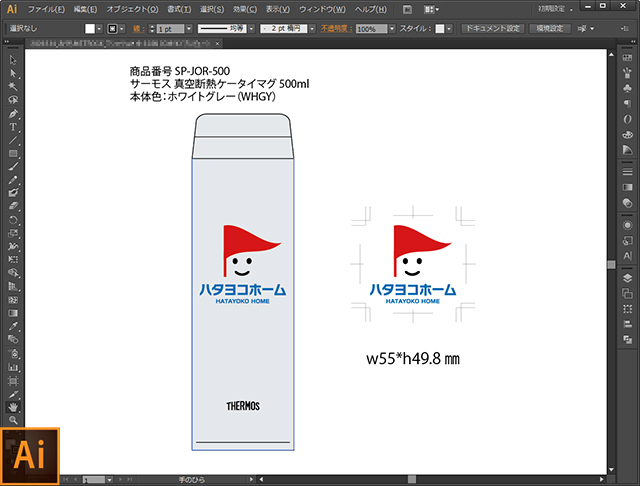Viewport: 640px width, 486px height.
Task: Open the stroke color dropdown arrow
Action: pyautogui.click(x=122, y=29)
